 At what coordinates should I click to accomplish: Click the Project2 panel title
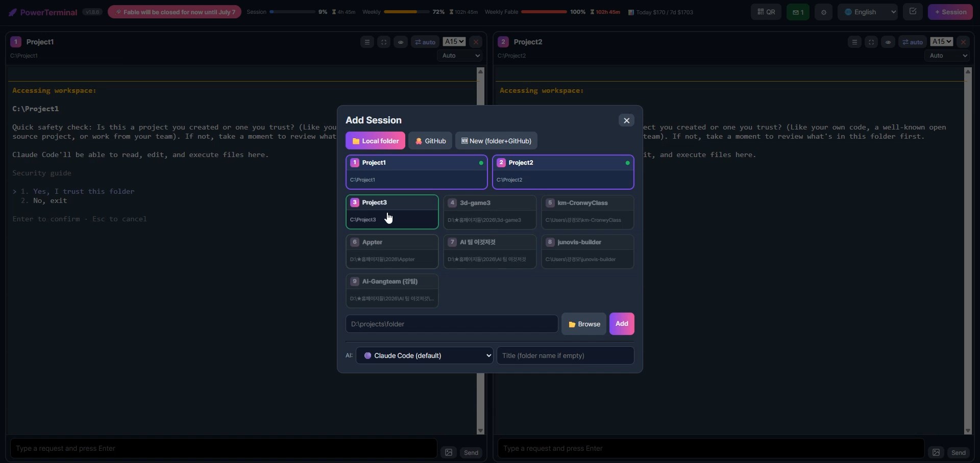[528, 42]
